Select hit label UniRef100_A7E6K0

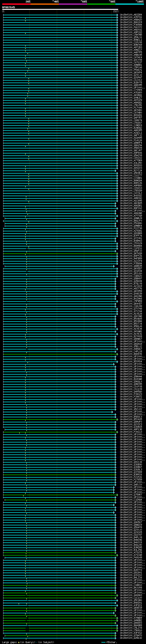click(131, 93)
